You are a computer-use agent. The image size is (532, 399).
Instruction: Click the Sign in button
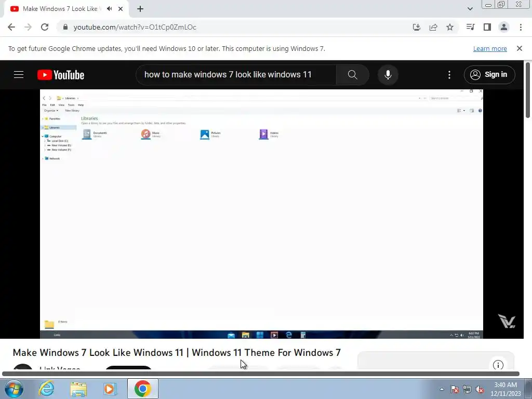pos(489,75)
